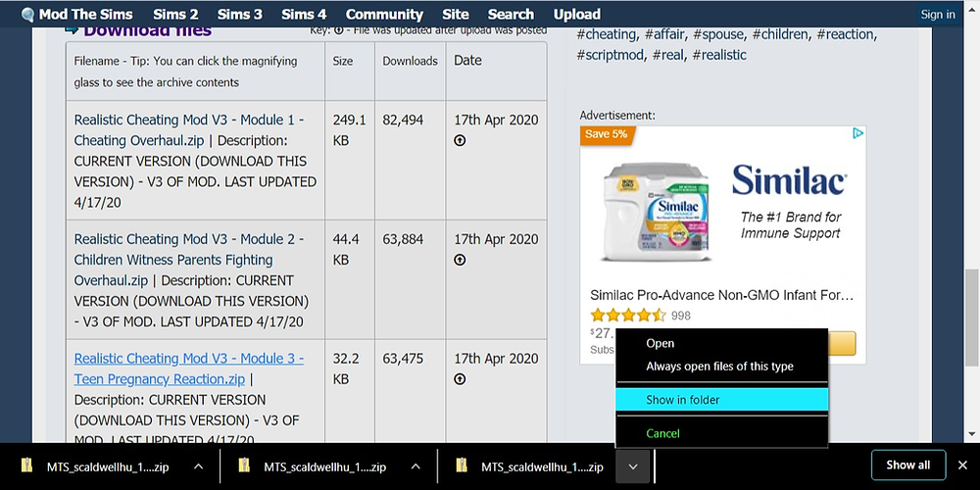
Task: Click the updated icon in Module 3 row
Action: click(460, 378)
